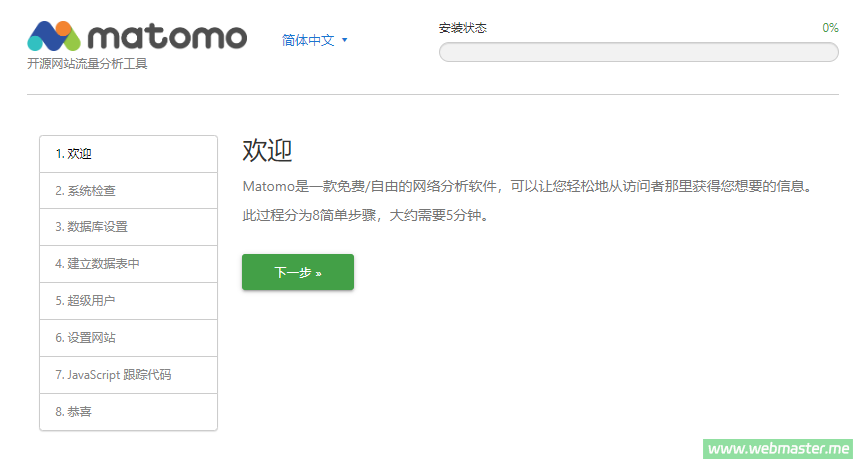Select step 2. 系统检查
Screen dimensions: 863x469
129,190
